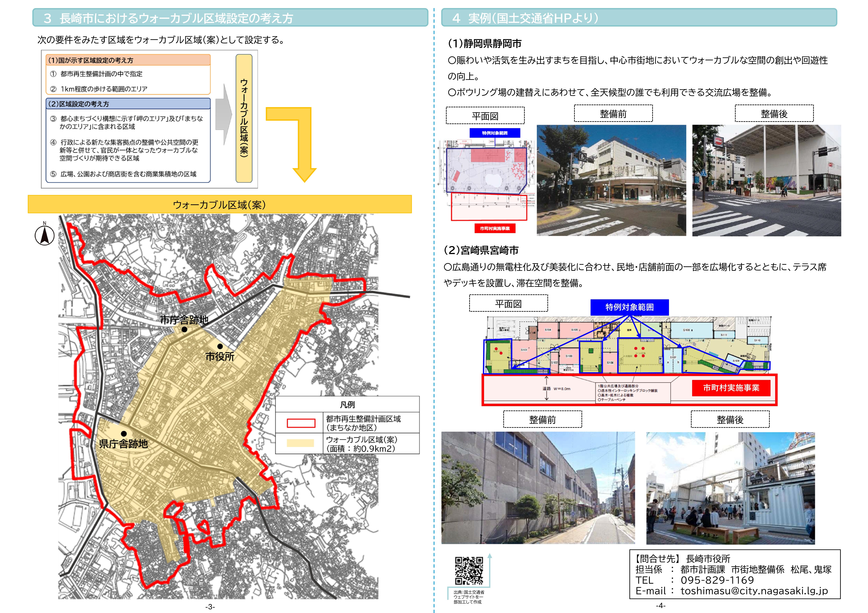Click the 担当係 line naming 都市計画課 市街地整備係
The image size is (868, 613).
[x=733, y=569]
